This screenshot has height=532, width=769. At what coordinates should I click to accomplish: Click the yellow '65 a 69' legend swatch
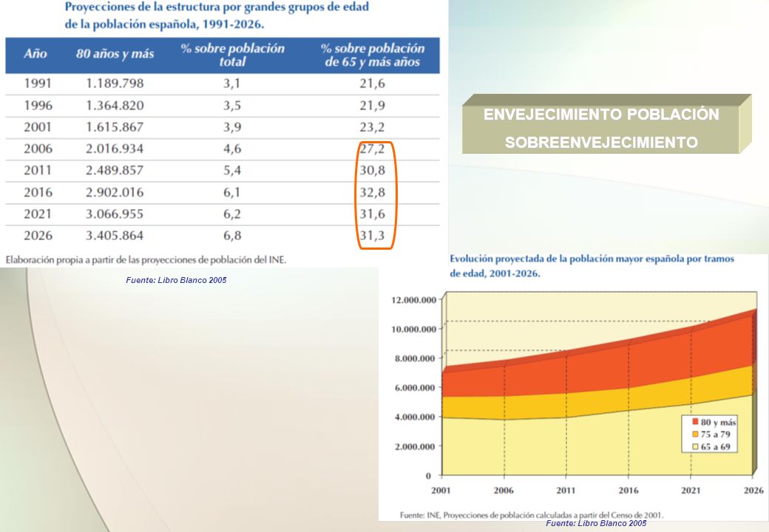point(695,446)
